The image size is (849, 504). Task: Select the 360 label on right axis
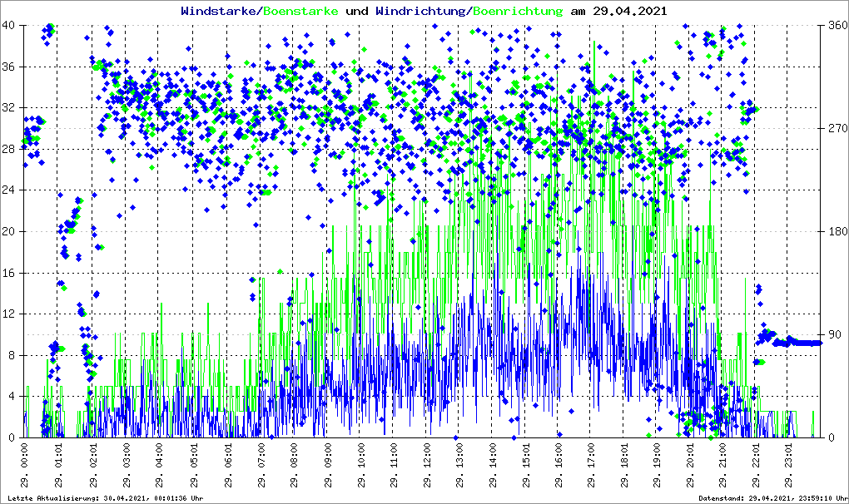point(837,26)
